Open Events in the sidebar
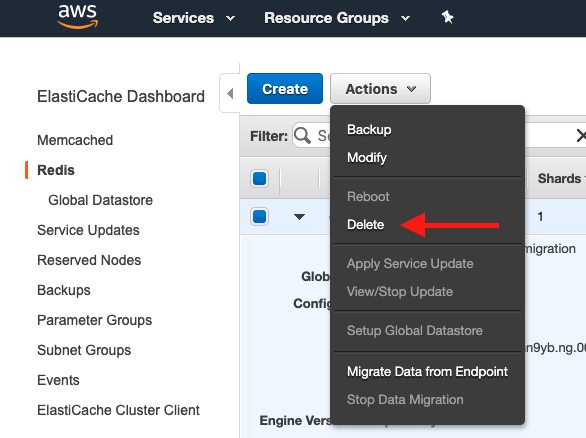Screen dimensions: 586x438 point(58,380)
